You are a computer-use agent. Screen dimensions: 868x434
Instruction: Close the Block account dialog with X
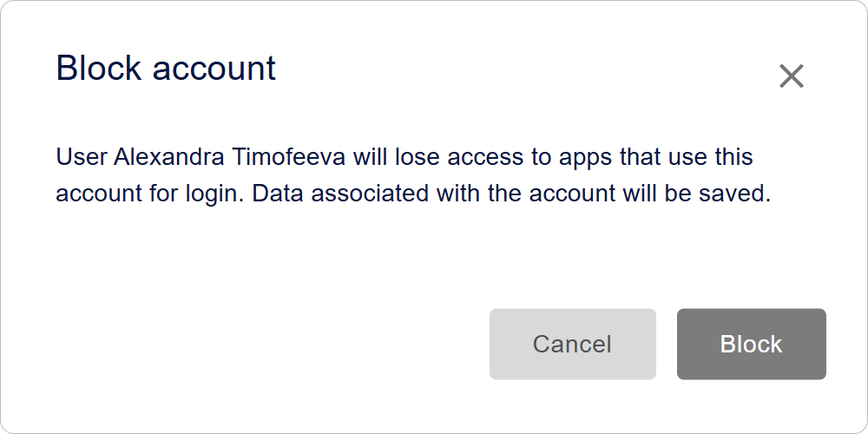(791, 76)
